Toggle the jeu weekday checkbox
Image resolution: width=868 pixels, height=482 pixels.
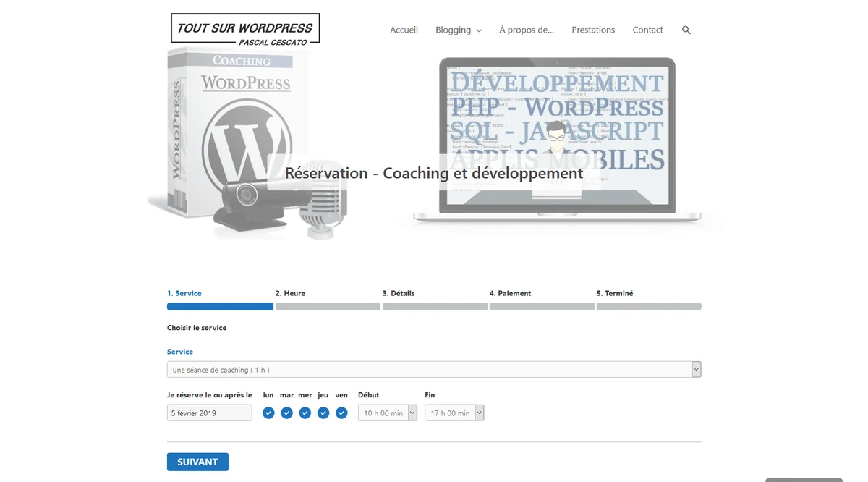[323, 413]
